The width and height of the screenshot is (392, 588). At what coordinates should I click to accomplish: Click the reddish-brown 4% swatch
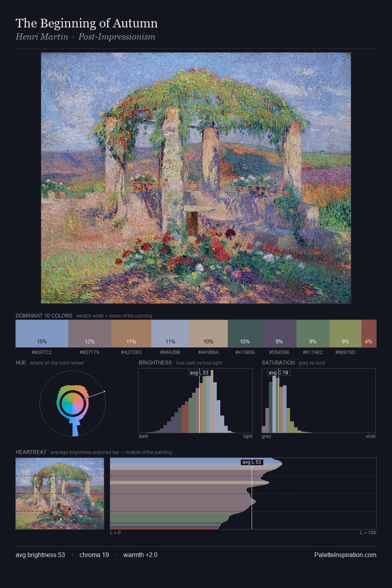(369, 334)
